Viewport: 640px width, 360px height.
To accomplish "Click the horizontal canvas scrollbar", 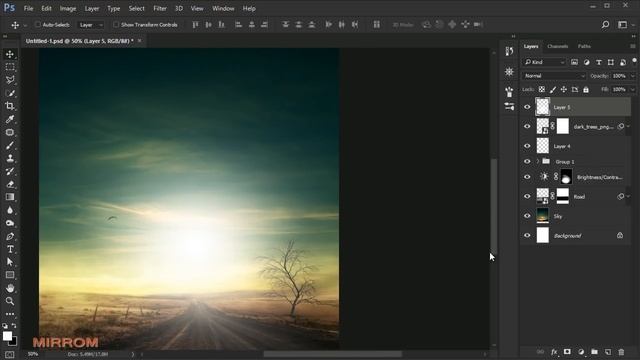I will (333, 354).
